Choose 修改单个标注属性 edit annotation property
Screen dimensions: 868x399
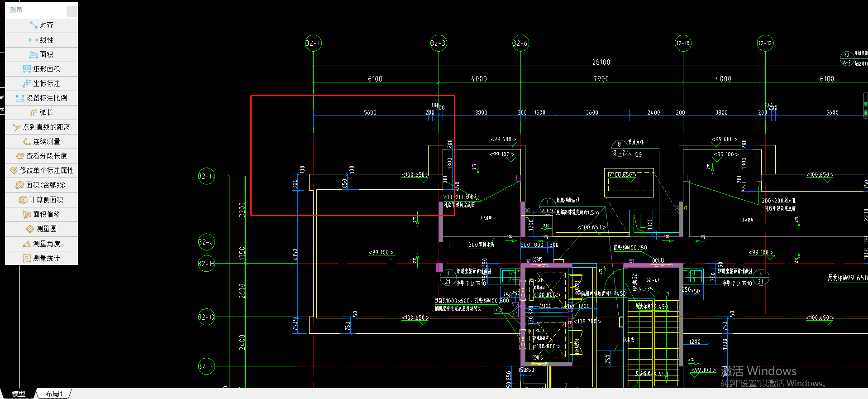pos(41,170)
